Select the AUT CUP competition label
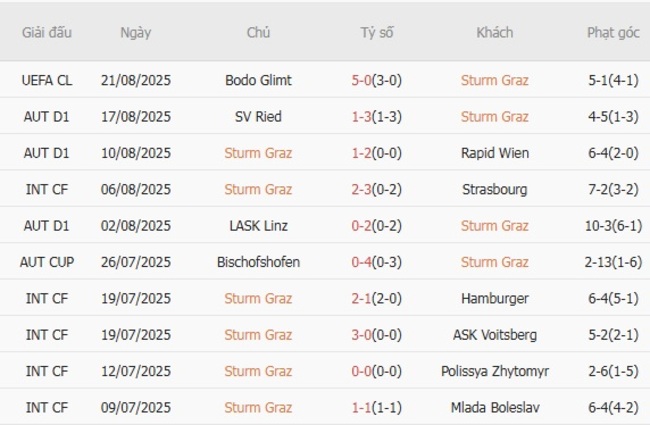 47,262
